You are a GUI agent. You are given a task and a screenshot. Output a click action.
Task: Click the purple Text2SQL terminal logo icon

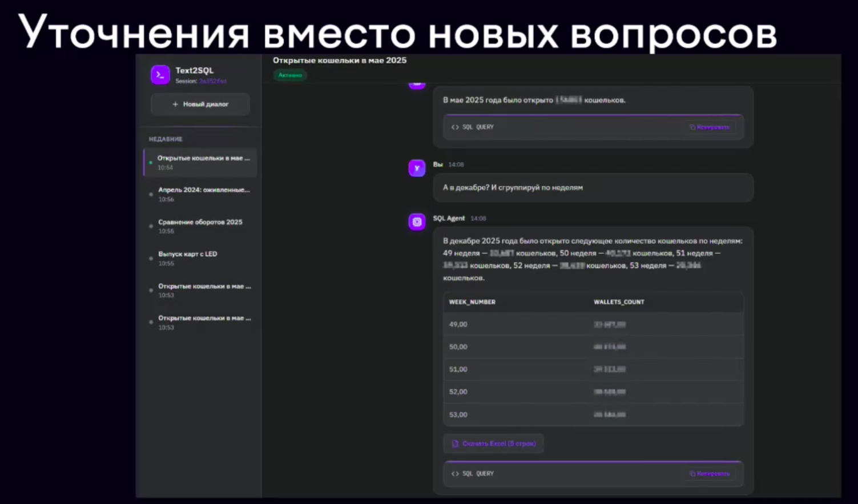[160, 75]
